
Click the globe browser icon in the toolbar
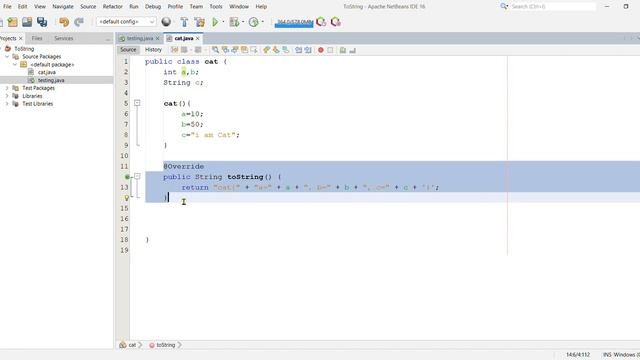(166, 22)
